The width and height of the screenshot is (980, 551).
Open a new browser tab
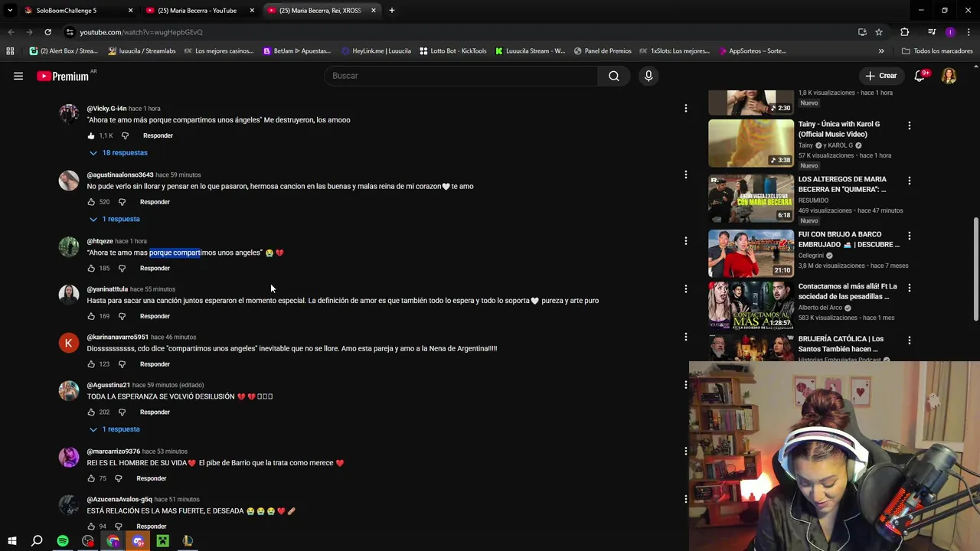391,11
